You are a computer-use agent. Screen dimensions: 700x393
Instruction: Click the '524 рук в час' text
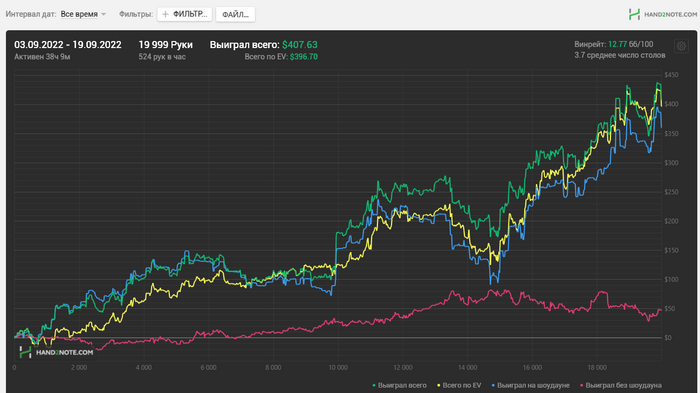[162, 57]
